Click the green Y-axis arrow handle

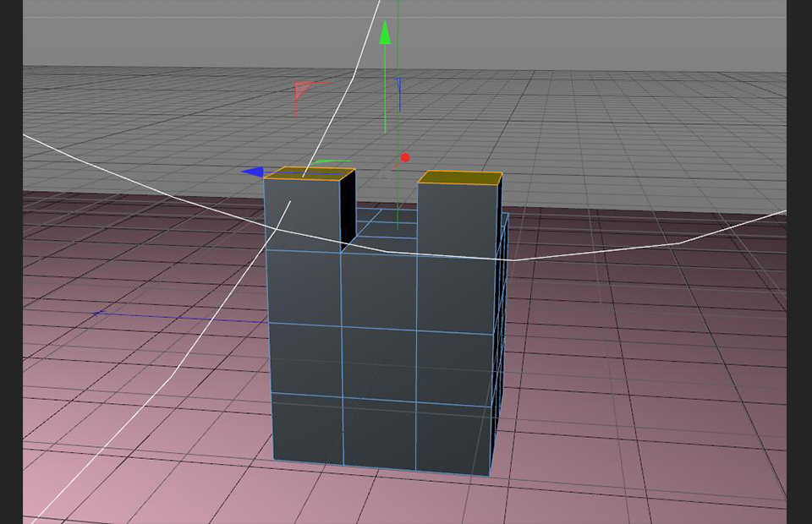click(x=385, y=34)
